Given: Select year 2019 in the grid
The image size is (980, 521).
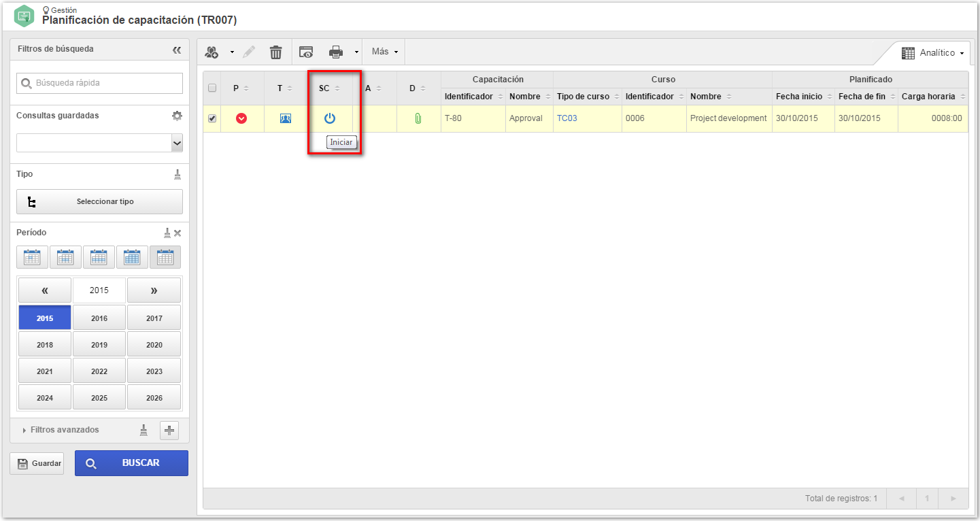Looking at the screenshot, I should pos(99,345).
